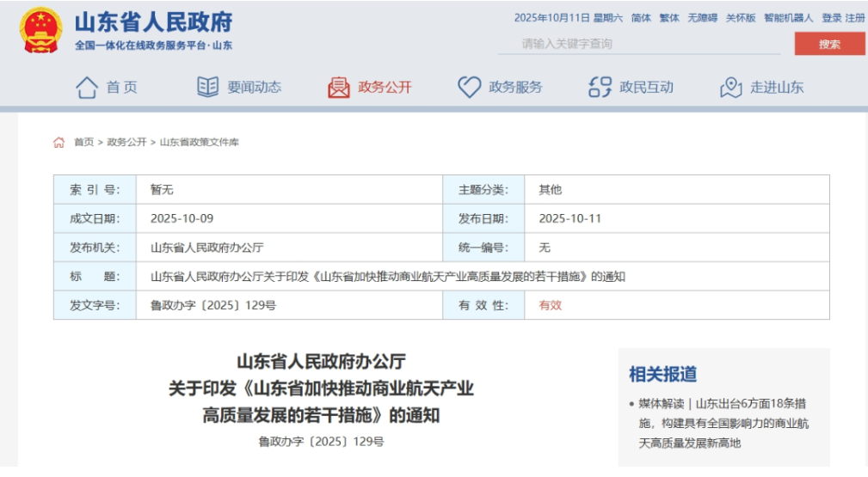Open the 智能机器人 link

[x=787, y=18]
